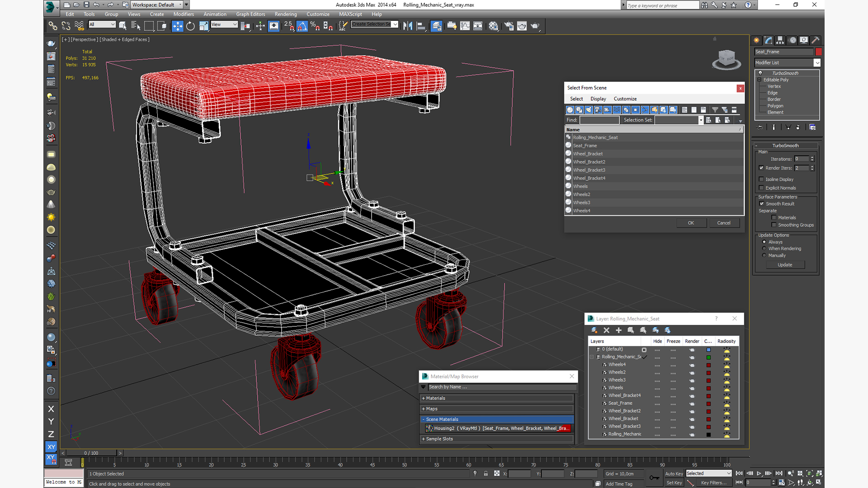
Task: Add selected objects to layer plus icon
Action: pyautogui.click(x=618, y=330)
